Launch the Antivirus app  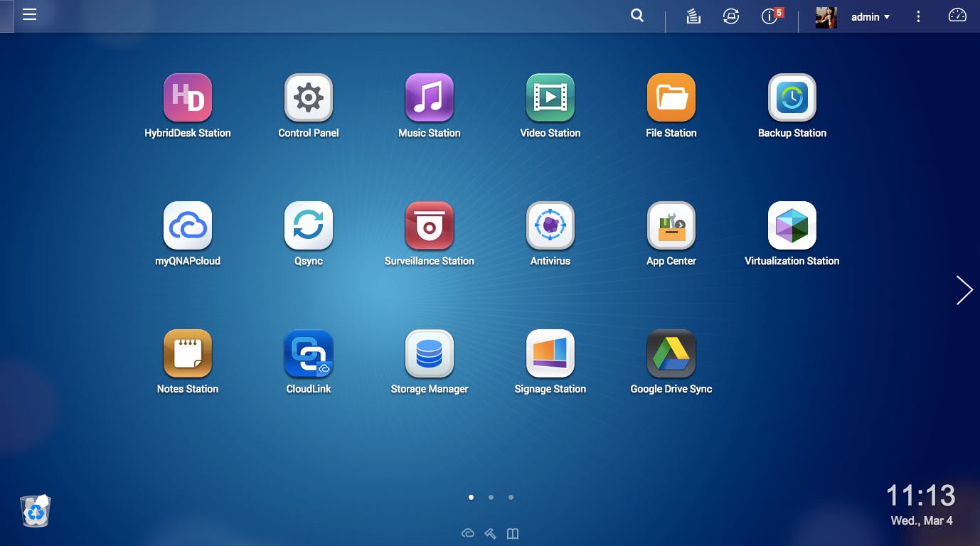(x=550, y=226)
